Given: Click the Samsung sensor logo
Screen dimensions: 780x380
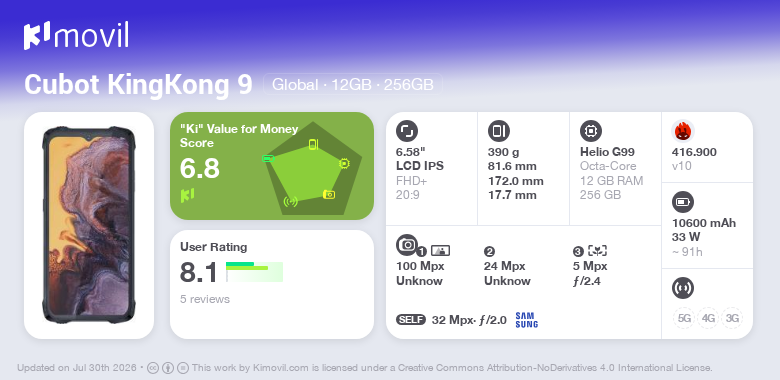Looking at the screenshot, I should pos(527,320).
